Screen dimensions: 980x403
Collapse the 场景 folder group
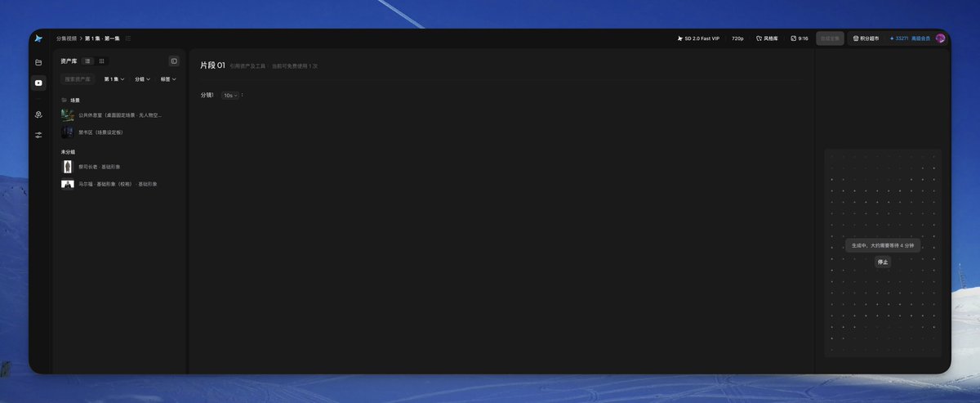[x=71, y=100]
